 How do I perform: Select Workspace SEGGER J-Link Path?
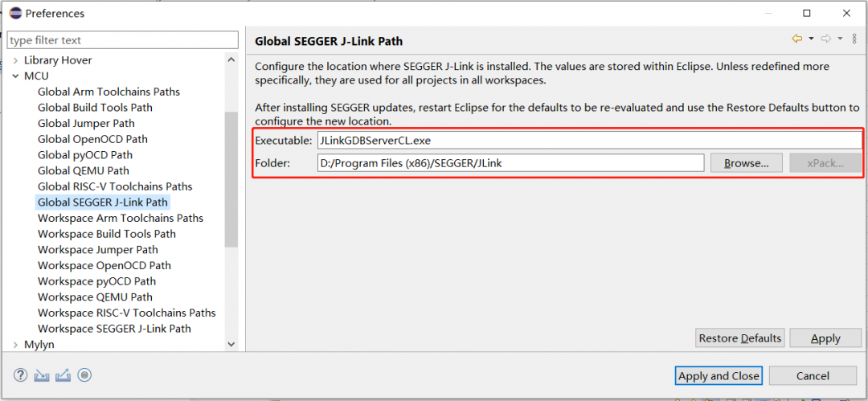(x=114, y=329)
